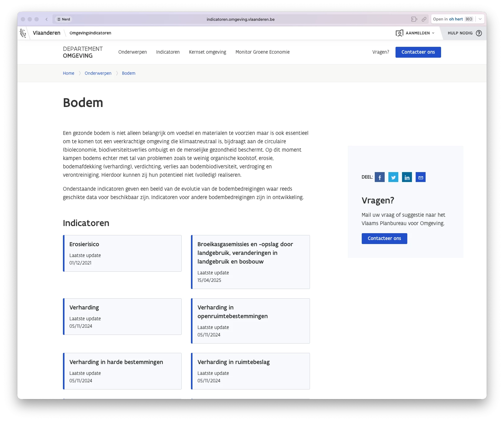Click the Hulp Nodig question mark icon
504x422 pixels.
pos(479,33)
